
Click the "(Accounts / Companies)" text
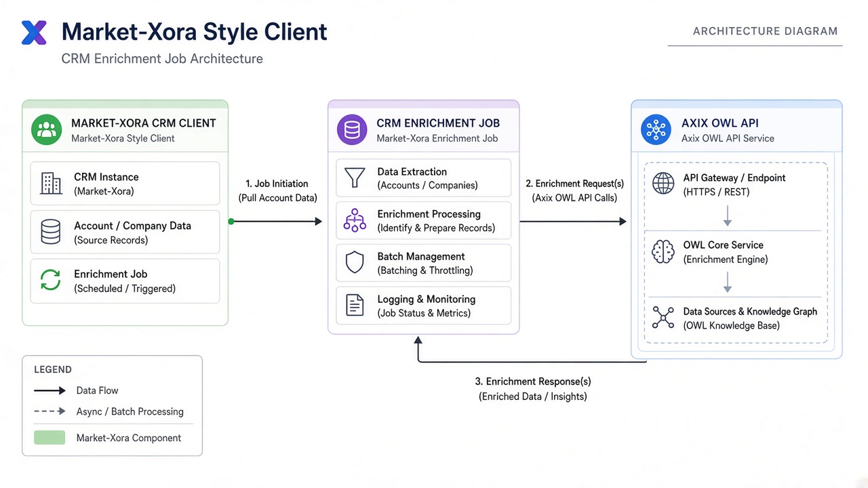(x=427, y=185)
